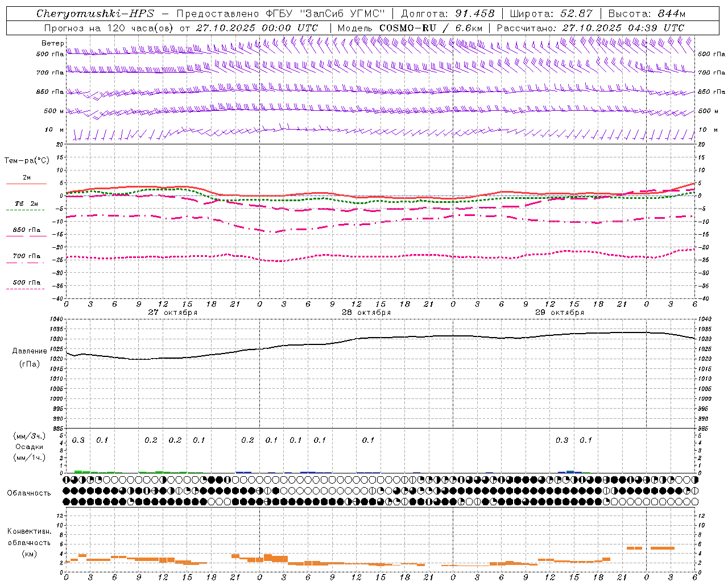Click the 0.3 precipitation value on 29 октября
Image resolution: width=728 pixels, height=582 pixels.
[x=562, y=440]
